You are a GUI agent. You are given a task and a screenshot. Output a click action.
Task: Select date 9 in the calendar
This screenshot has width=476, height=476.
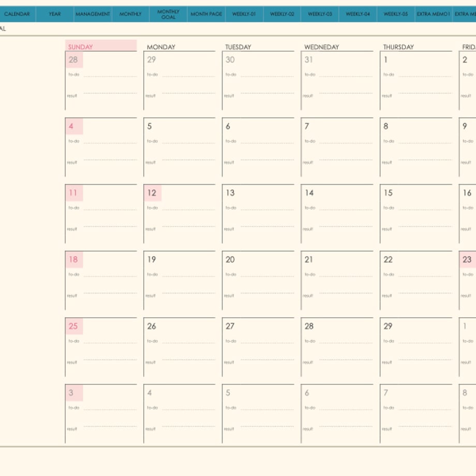[x=465, y=126]
